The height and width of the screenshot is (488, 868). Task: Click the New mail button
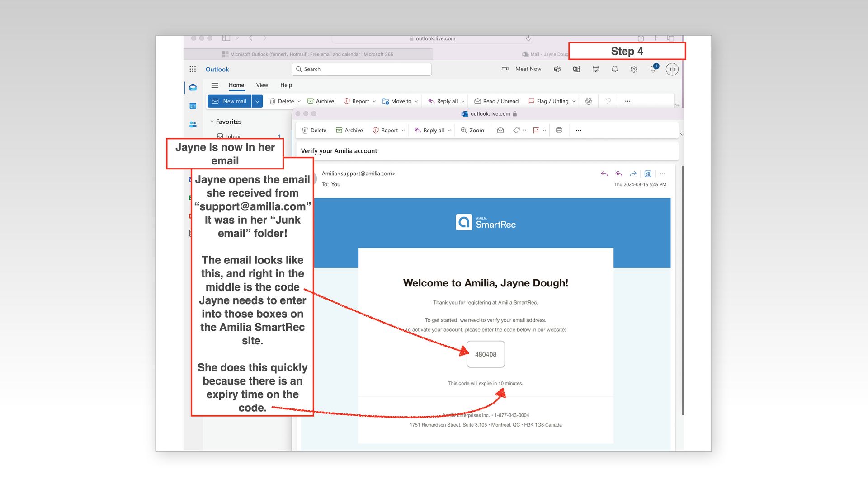tap(230, 101)
